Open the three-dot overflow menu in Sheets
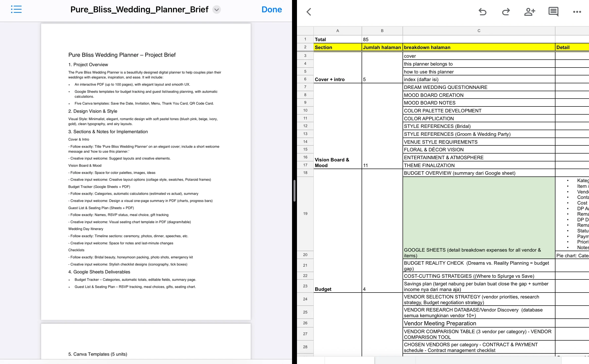589x364 pixels. [577, 12]
